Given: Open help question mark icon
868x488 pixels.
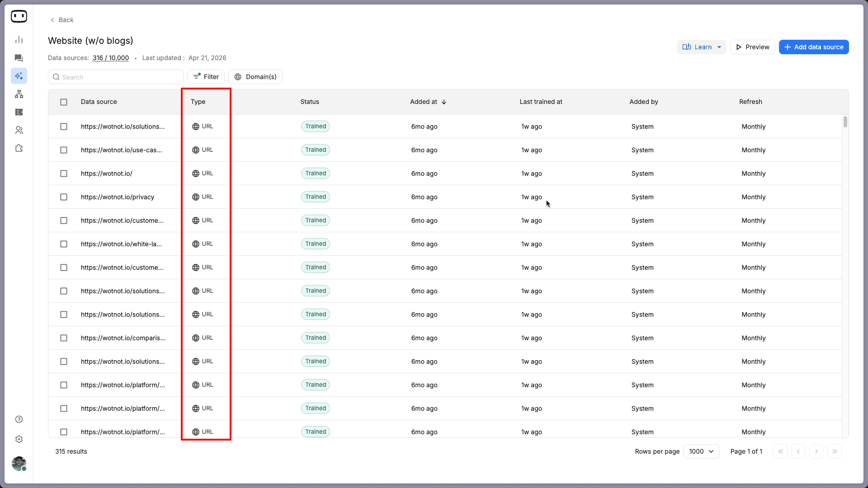Looking at the screenshot, I should point(19,419).
